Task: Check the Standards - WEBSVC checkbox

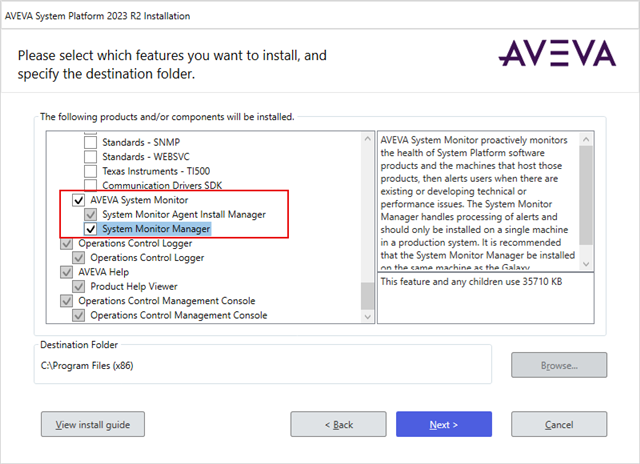Action: [x=90, y=157]
